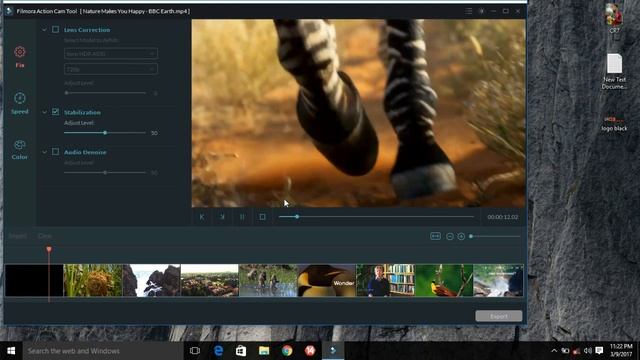Click the Export button
This screenshot has height=360, width=640.
tap(498, 316)
